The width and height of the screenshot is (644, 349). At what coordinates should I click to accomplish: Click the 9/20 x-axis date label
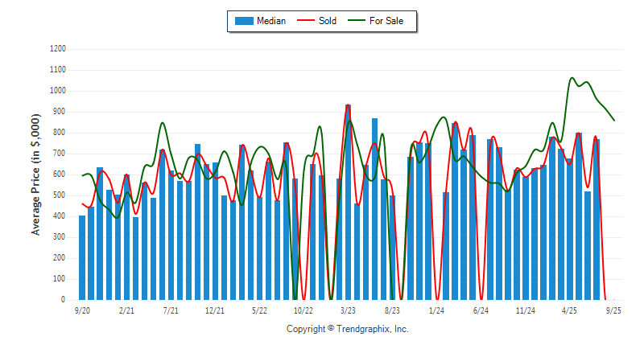[82, 310]
